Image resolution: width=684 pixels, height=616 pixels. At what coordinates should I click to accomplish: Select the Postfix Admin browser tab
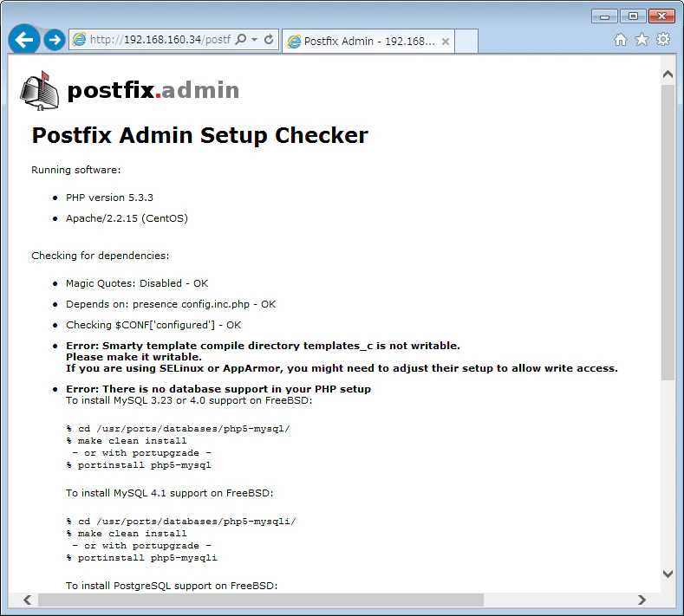point(368,42)
